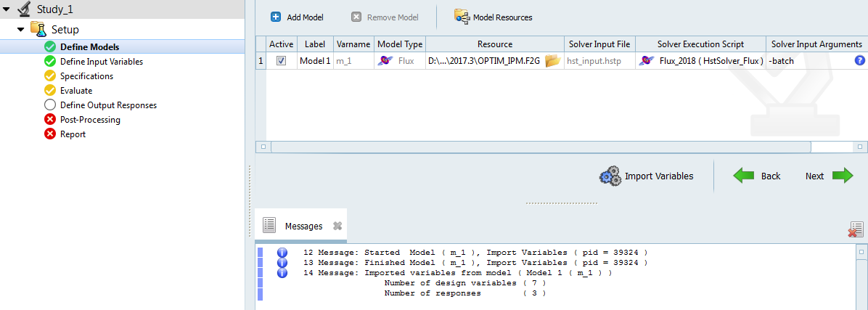The width and height of the screenshot is (868, 310).
Task: Click the blue help question mark icon
Action: click(859, 61)
